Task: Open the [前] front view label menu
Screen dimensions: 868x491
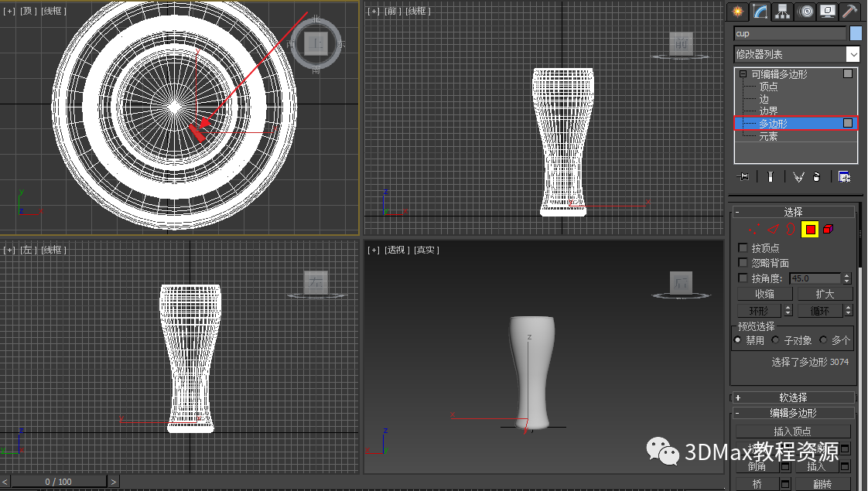Action: [393, 11]
